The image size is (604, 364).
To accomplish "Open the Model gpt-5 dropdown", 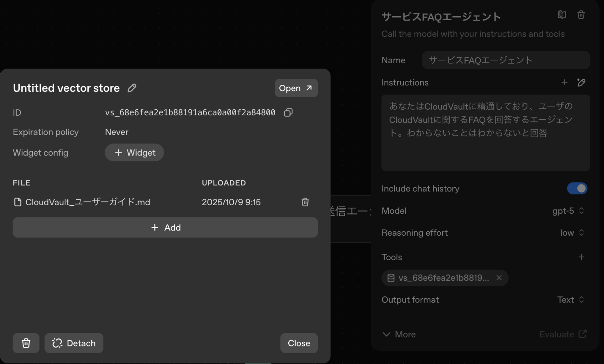I will 568,211.
